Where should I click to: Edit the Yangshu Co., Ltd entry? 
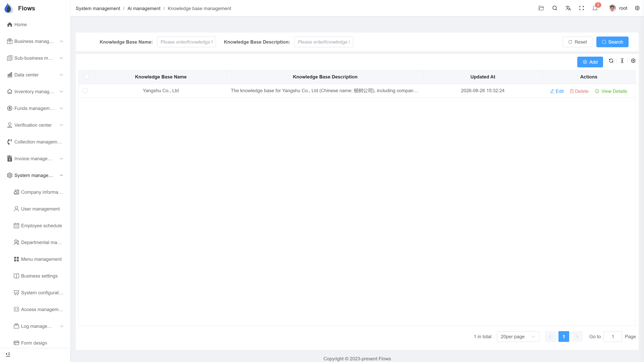click(557, 91)
